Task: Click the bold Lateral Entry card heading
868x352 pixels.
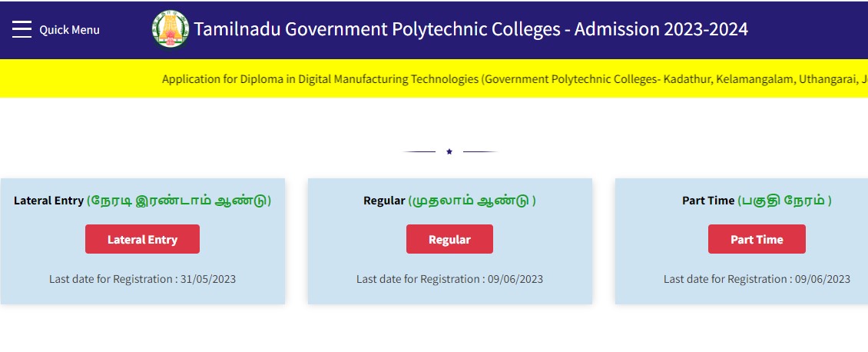Action: coord(48,201)
